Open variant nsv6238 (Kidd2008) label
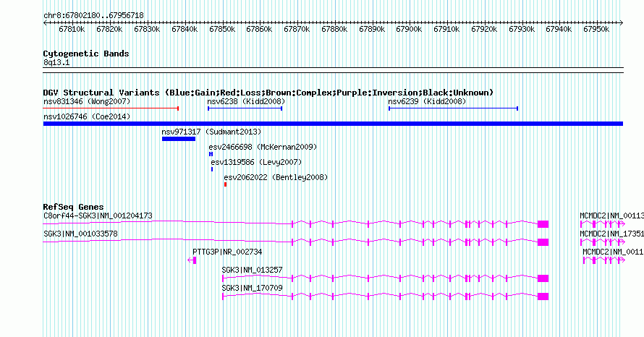This screenshot has height=337, width=644. 246,101
